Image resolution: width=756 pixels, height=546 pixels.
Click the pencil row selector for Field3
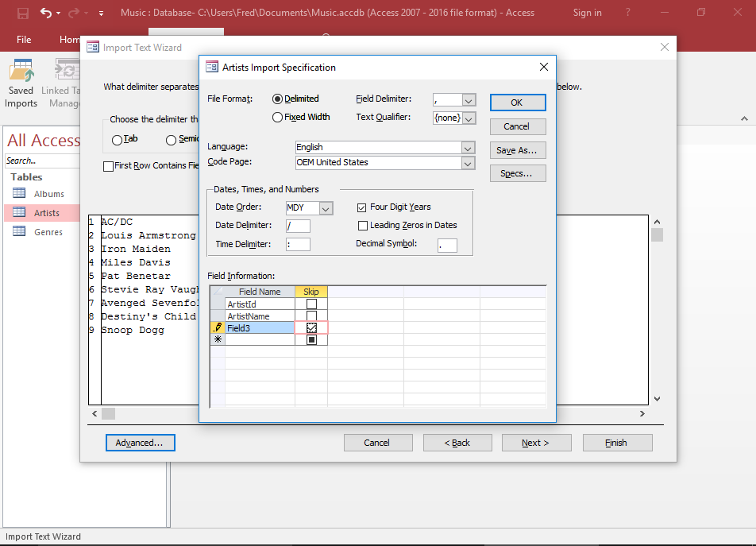(218, 328)
